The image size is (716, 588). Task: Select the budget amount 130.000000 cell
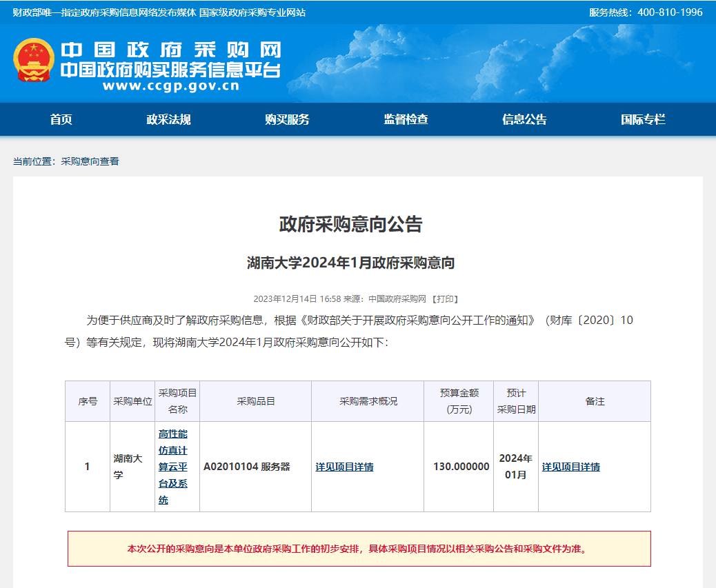click(x=459, y=467)
